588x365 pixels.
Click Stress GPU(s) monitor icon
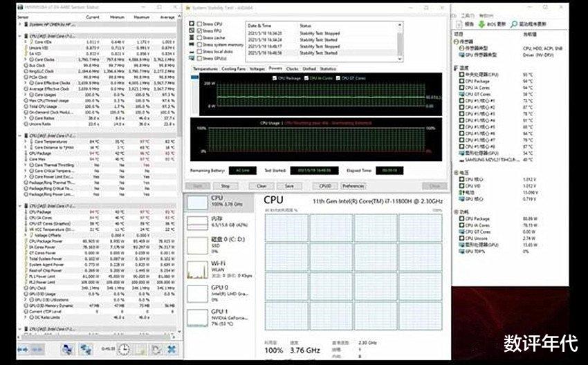(192, 58)
